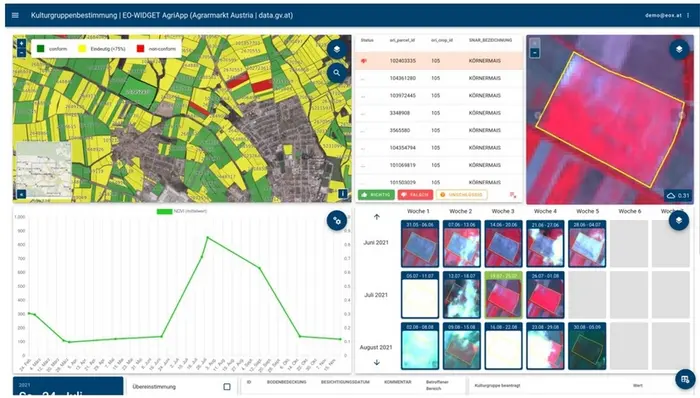Zoom out on the parcel overview map
The height and width of the screenshot is (398, 700).
coord(21,52)
